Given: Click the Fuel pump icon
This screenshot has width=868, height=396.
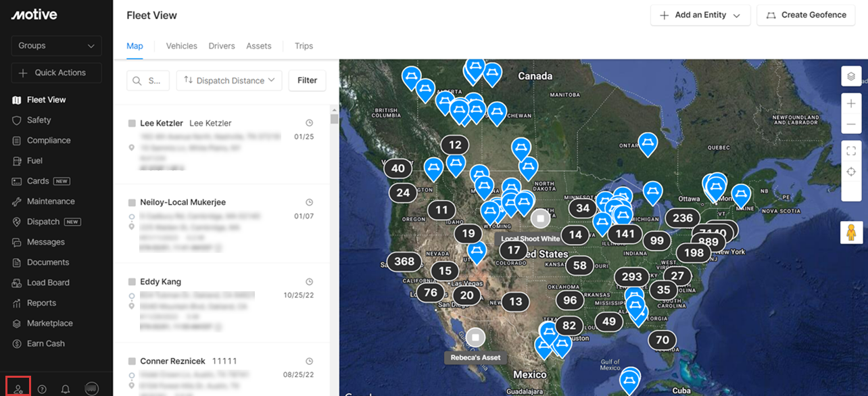Looking at the screenshot, I should 17,161.
